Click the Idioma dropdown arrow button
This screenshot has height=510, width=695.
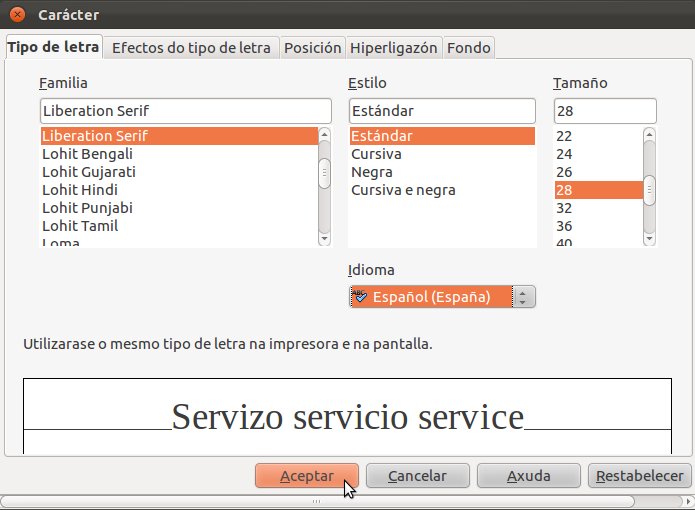pos(523,297)
